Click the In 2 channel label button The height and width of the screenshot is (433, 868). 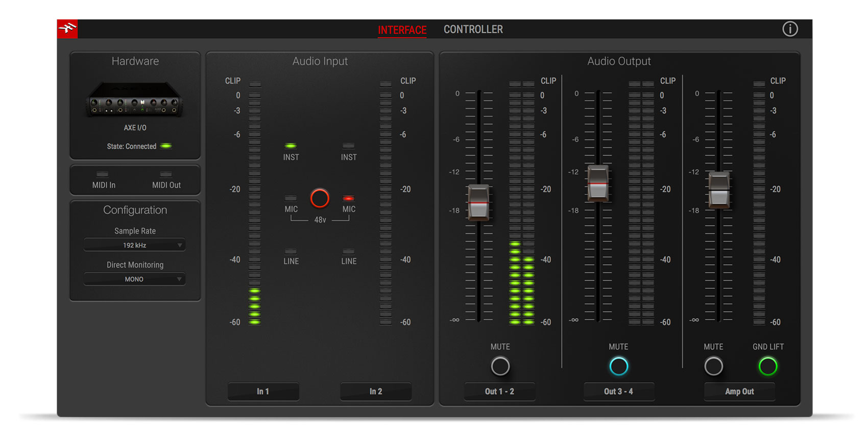click(x=376, y=391)
